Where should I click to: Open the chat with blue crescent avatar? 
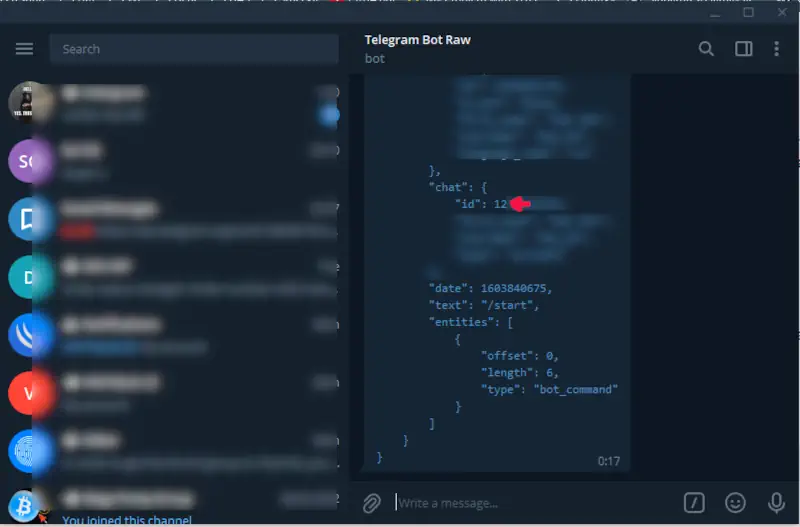point(173,335)
